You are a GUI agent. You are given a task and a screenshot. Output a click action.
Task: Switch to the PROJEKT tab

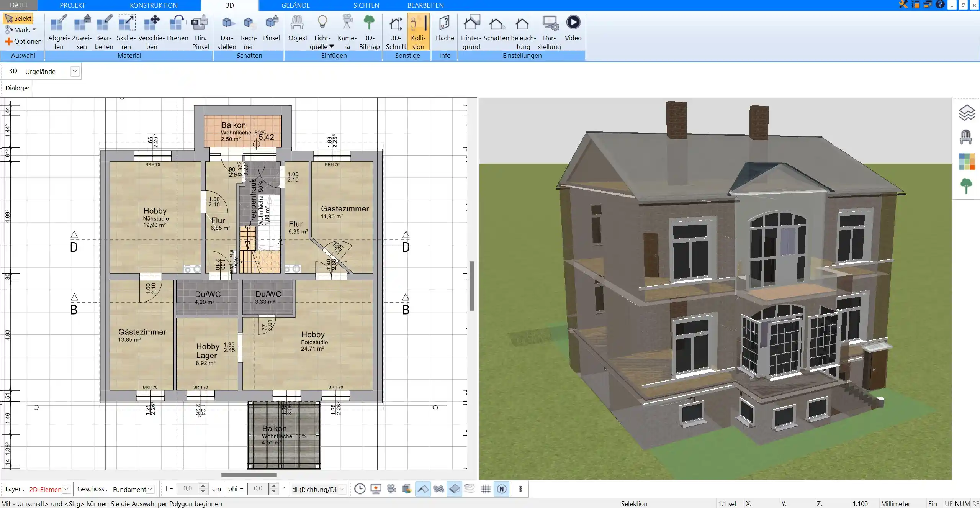click(72, 5)
